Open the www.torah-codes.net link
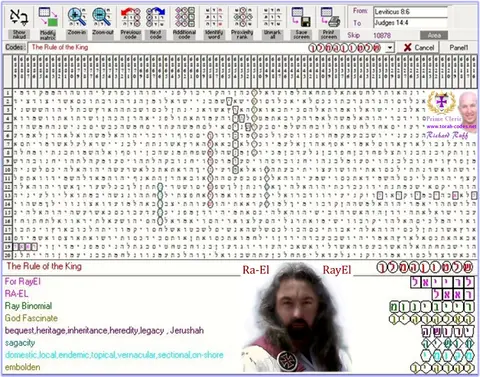This screenshot has height=377, width=480. 451,126
